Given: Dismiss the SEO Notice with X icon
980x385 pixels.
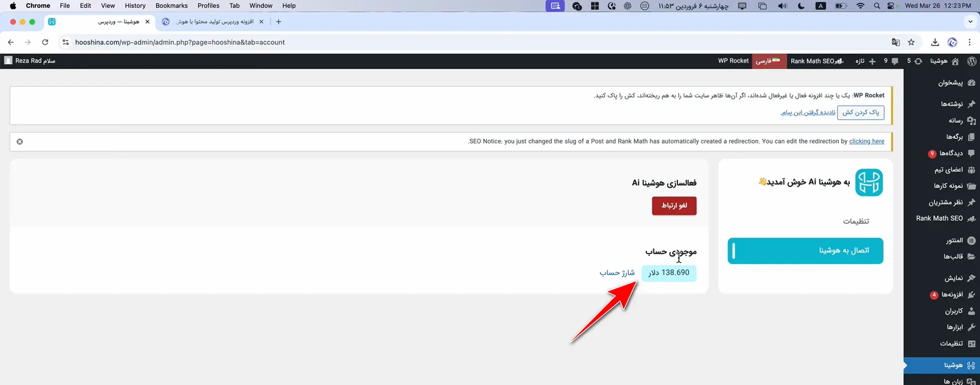Looking at the screenshot, I should click(x=19, y=142).
